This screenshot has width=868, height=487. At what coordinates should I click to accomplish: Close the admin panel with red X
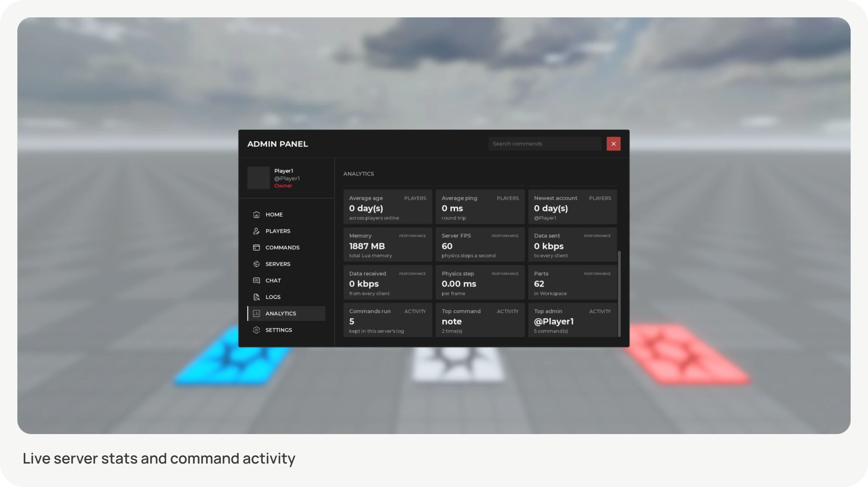[613, 144]
